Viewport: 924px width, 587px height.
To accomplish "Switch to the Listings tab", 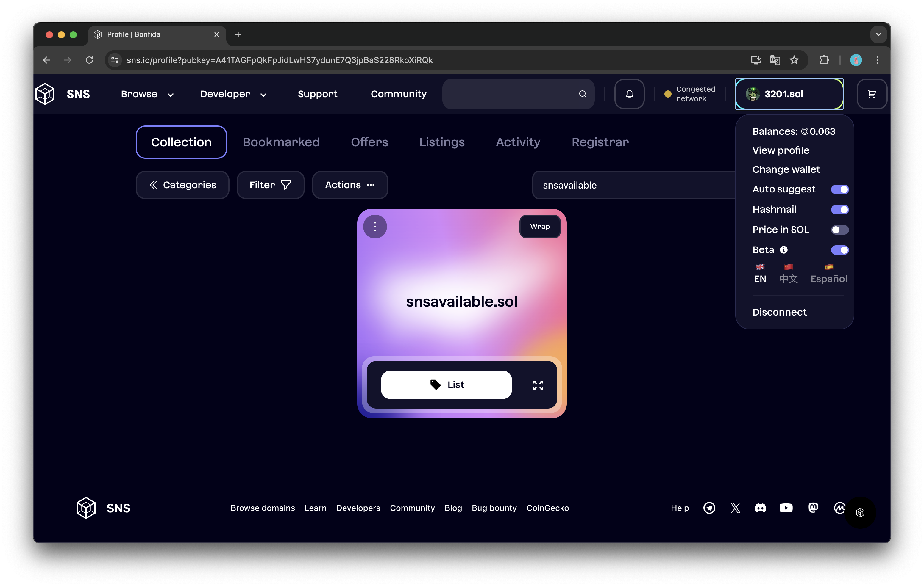I will (442, 142).
